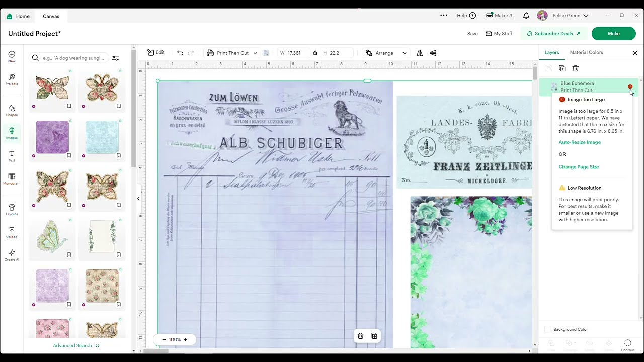644x362 pixels.
Task: Open the New project icon in the sidebar
Action: [x=12, y=56]
